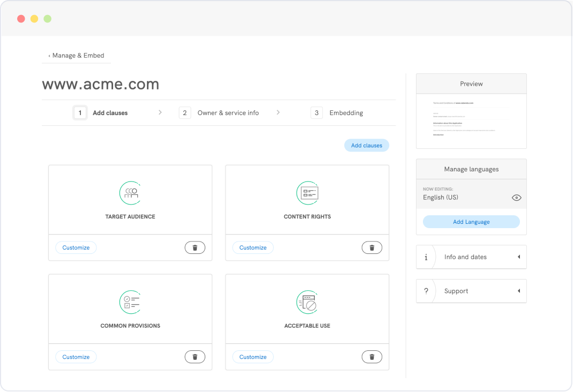Click the Target Audience clause icon
The height and width of the screenshot is (392, 573).
tap(130, 193)
